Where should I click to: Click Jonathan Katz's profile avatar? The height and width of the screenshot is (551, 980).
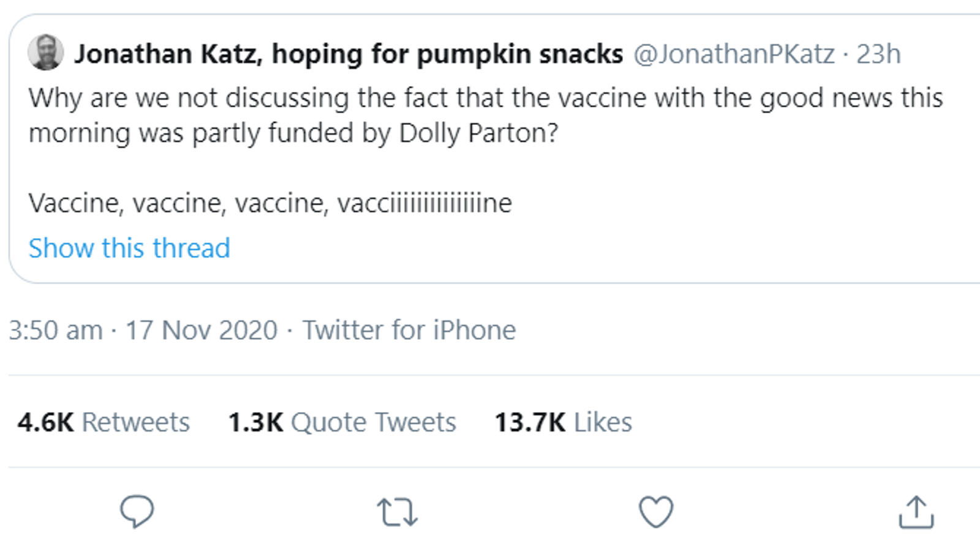point(45,53)
